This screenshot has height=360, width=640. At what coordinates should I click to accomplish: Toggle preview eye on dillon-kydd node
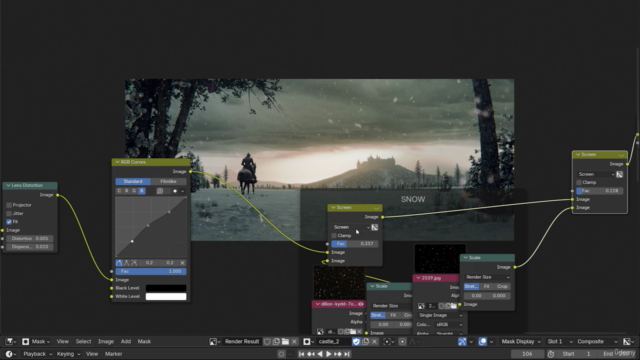click(361, 304)
